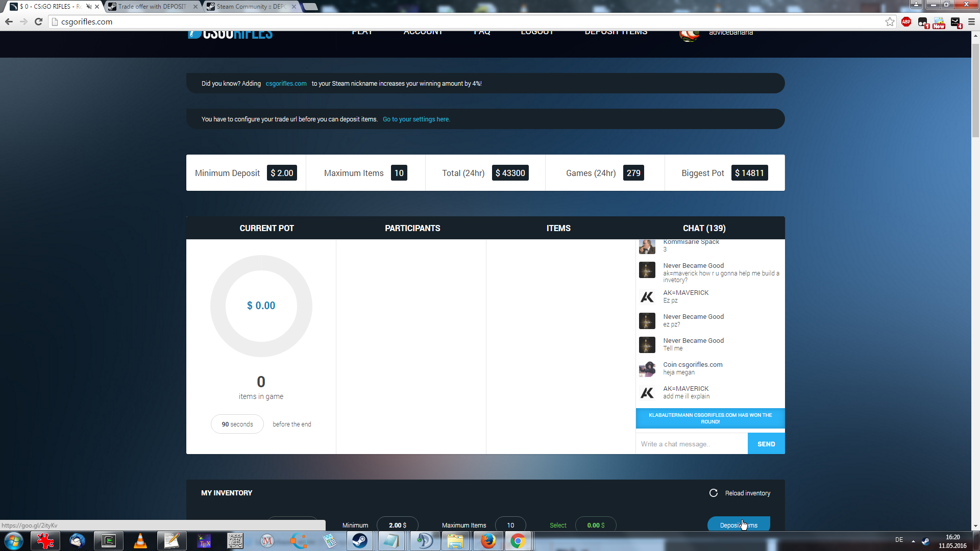Open Steam from the taskbar
Image resolution: width=980 pixels, height=551 pixels.
pos(360,541)
